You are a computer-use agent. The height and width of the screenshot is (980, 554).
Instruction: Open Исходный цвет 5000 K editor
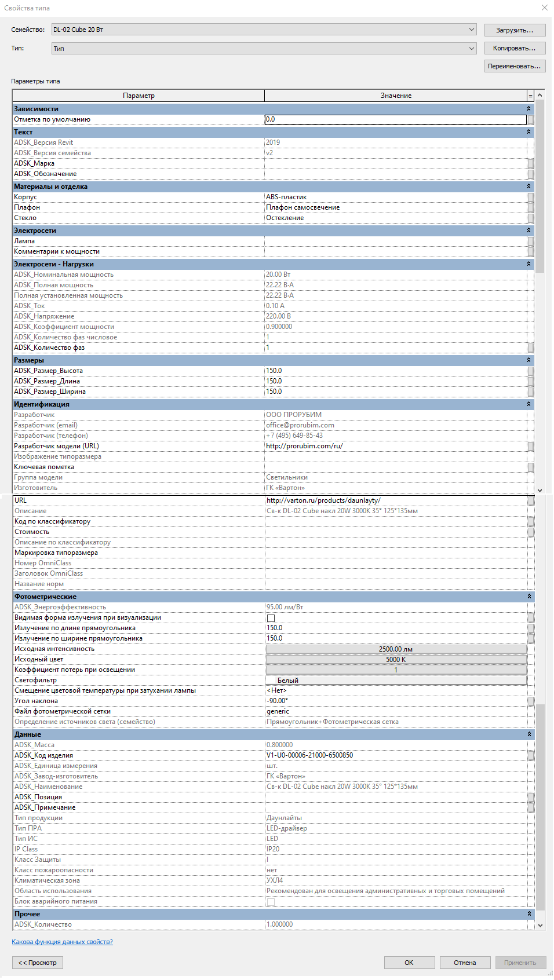coord(396,660)
